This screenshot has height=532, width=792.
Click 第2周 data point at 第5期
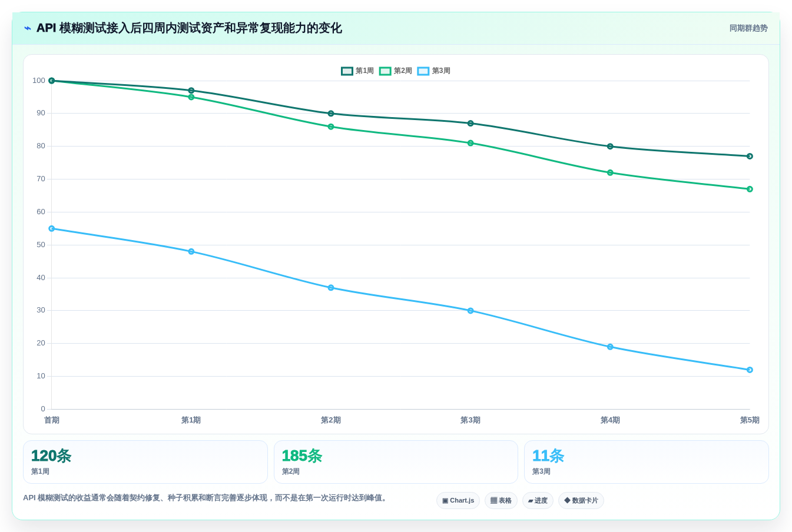pos(750,189)
